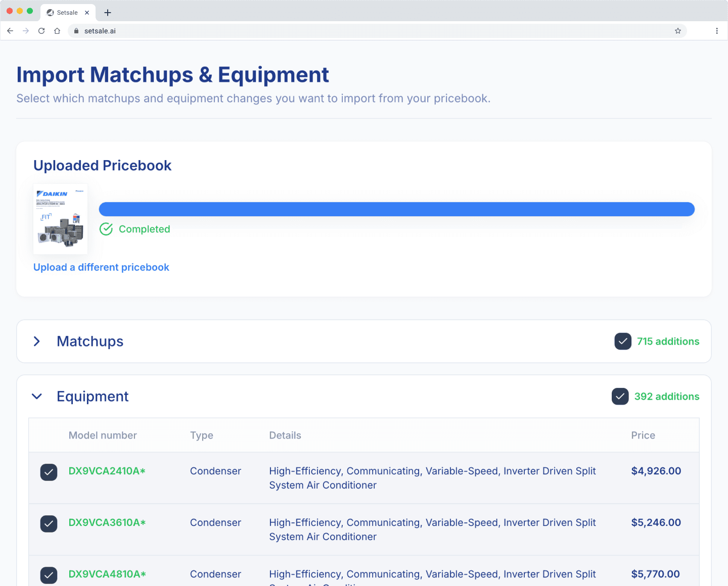
Task: Click Condenser type in DX9VCA2410A* row
Action: (215, 471)
